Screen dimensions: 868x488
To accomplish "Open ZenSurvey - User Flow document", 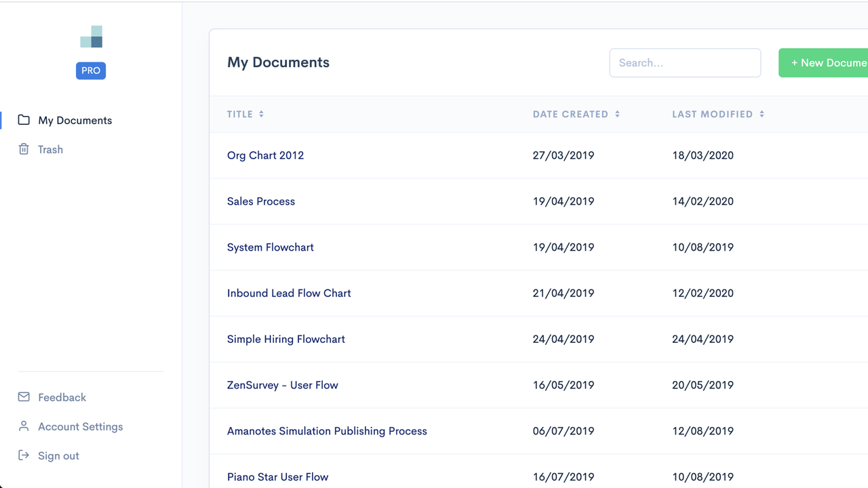I will [x=282, y=385].
